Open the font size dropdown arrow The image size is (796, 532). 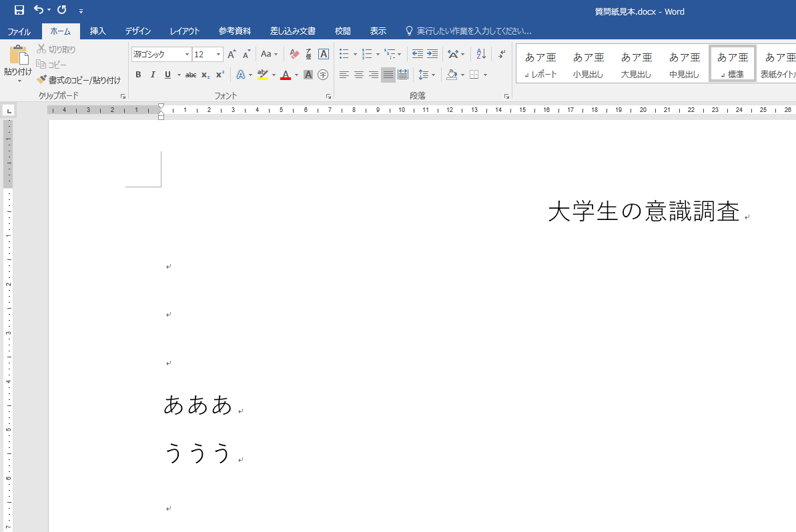218,54
